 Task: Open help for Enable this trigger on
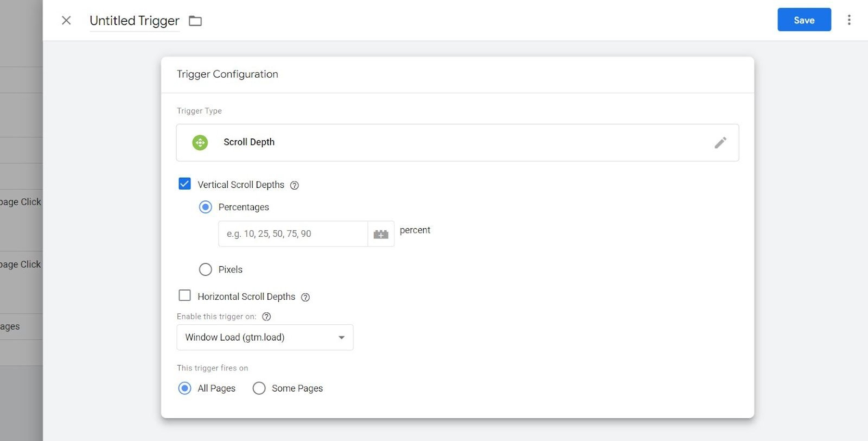pyautogui.click(x=266, y=317)
